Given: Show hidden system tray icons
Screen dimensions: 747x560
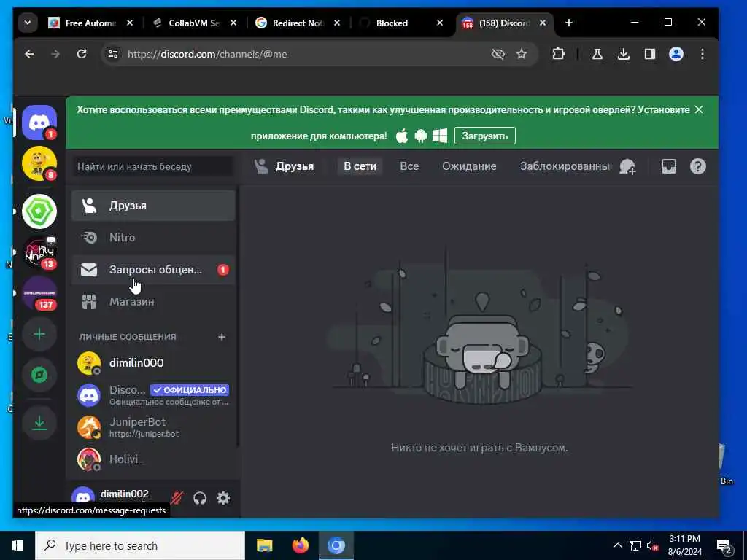Looking at the screenshot, I should (617, 545).
